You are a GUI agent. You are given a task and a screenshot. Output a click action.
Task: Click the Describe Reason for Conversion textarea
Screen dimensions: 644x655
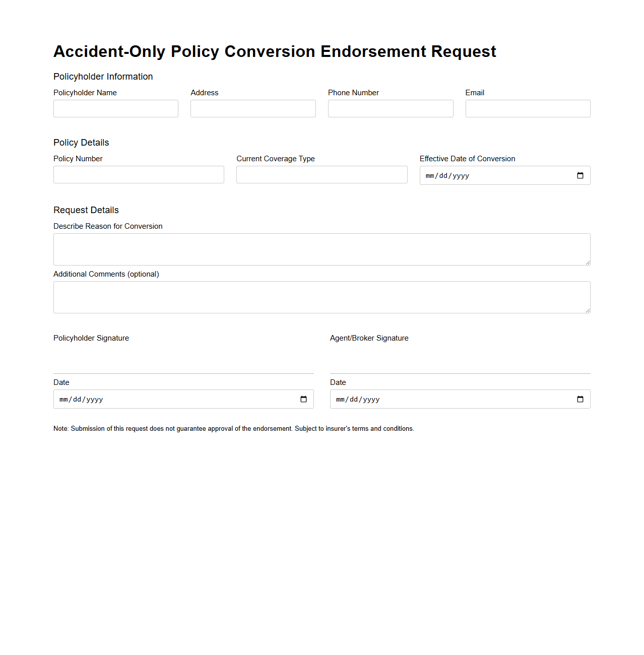tap(321, 249)
